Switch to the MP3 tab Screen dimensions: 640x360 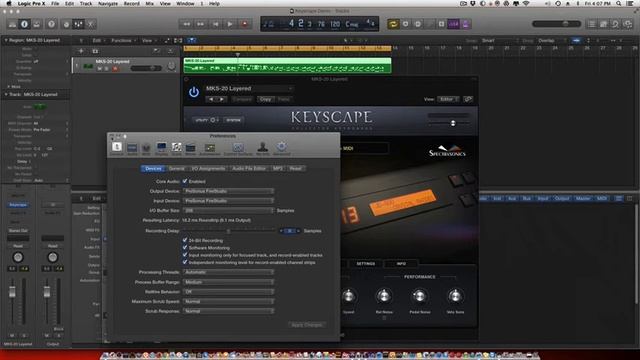click(x=278, y=169)
